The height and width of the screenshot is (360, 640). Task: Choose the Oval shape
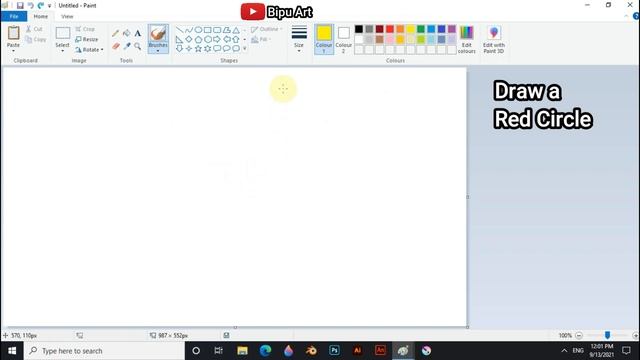coord(198,30)
